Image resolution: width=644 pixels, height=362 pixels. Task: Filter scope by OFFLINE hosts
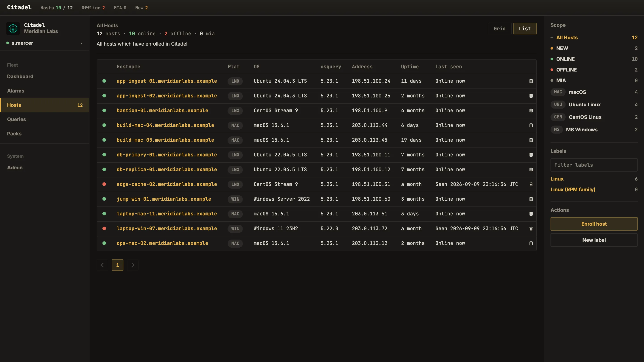point(594,70)
